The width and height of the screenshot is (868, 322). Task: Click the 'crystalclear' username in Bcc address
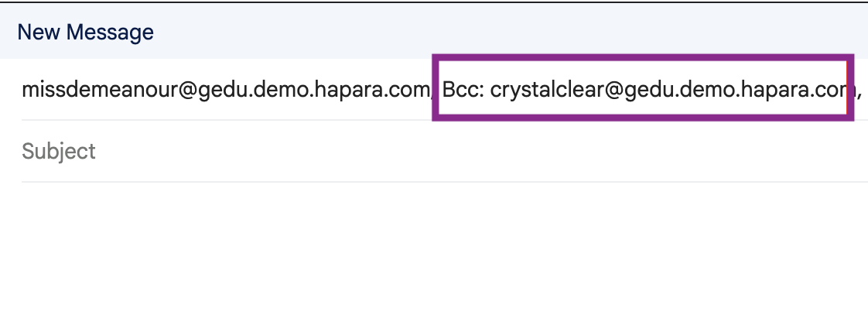pos(546,89)
